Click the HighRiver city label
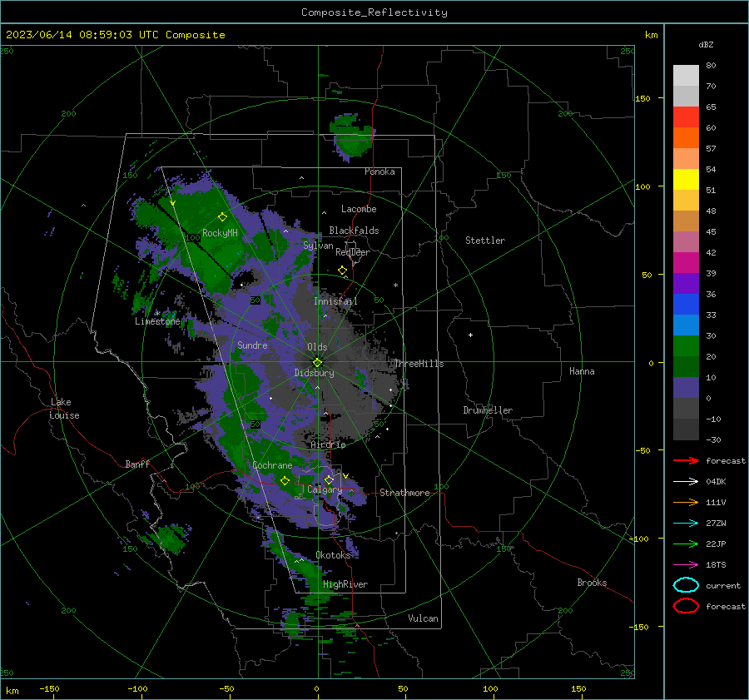Screen dimensions: 749x700 (x=345, y=584)
